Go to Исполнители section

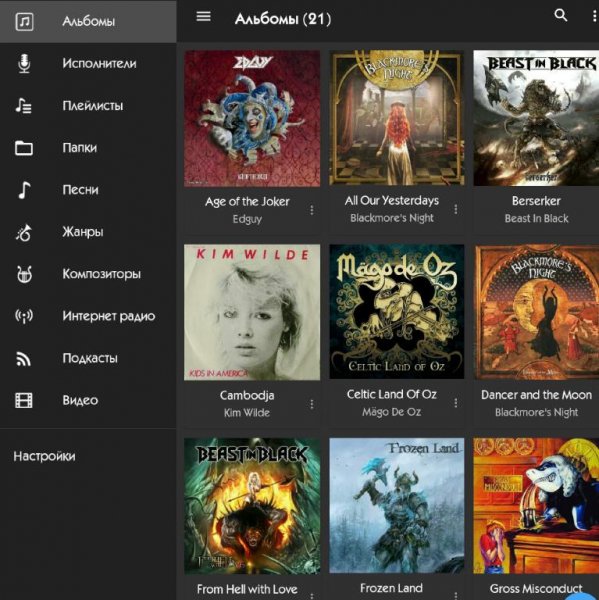pos(88,64)
